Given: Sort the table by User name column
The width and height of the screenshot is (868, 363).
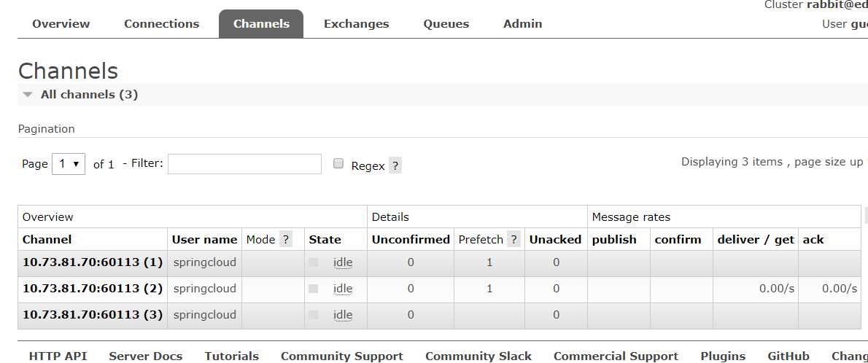Looking at the screenshot, I should click(204, 239).
